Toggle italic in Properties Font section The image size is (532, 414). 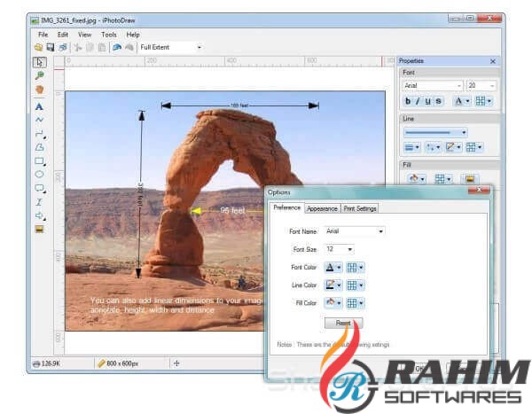coord(418,101)
